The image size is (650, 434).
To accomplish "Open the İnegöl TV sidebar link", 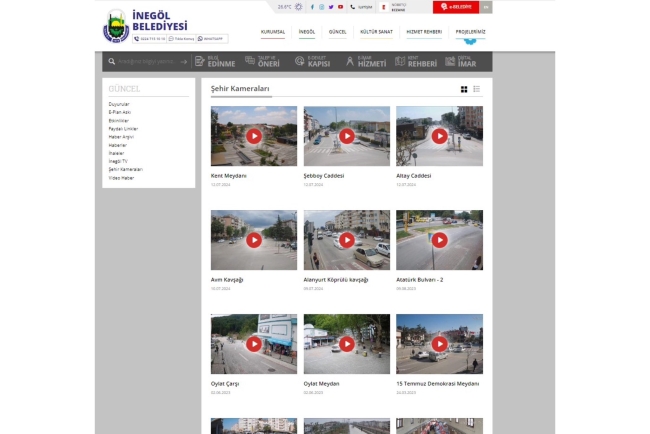I will (118, 161).
